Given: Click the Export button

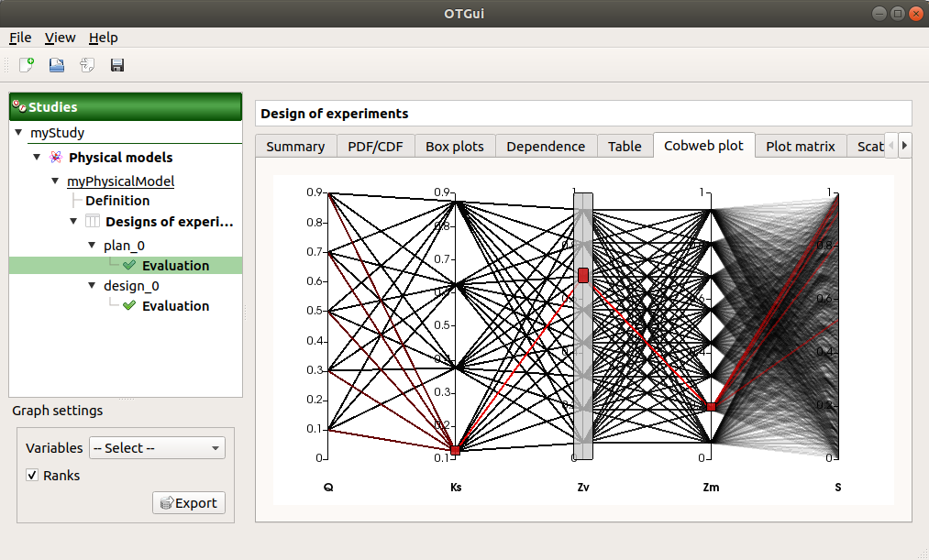Looking at the screenshot, I should click(188, 502).
